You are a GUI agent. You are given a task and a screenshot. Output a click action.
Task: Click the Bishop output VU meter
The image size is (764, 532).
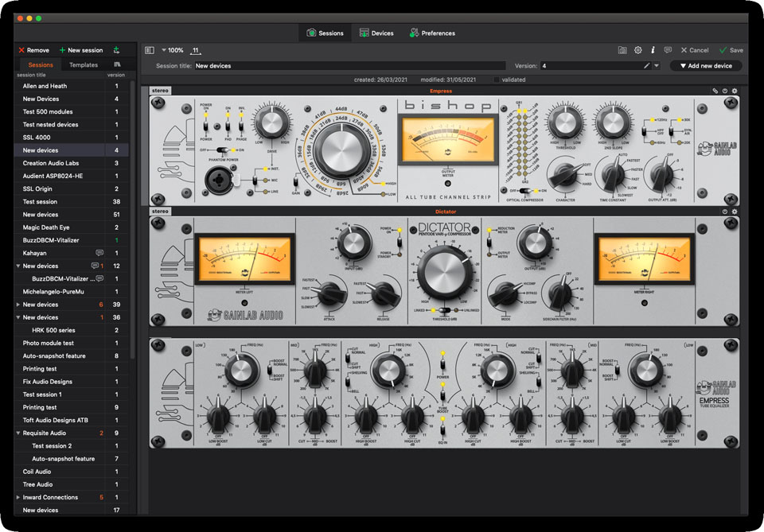pos(448,140)
